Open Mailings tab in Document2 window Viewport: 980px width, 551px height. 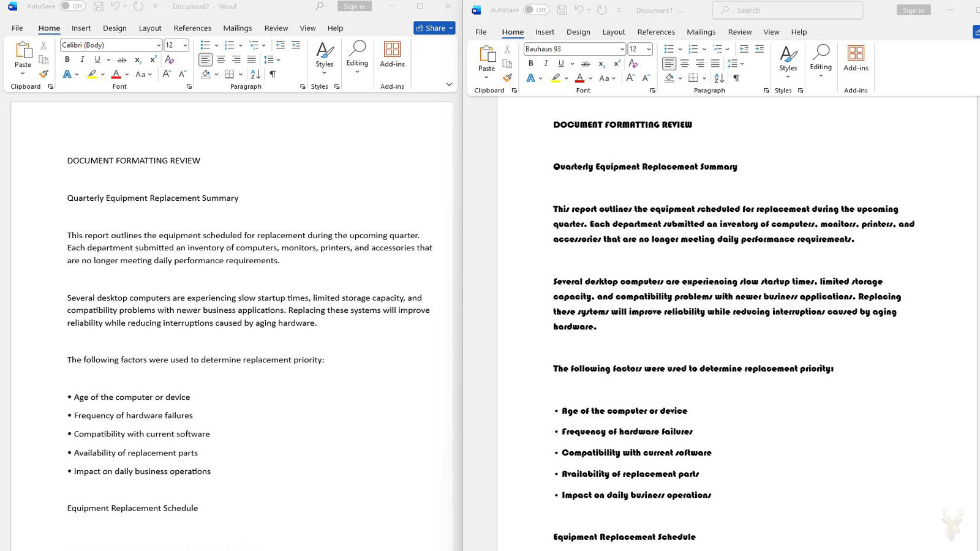[x=238, y=28]
